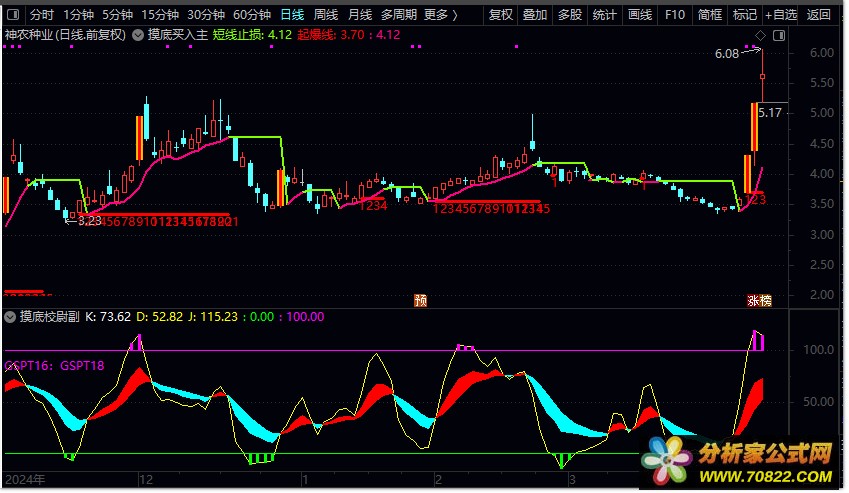The height and width of the screenshot is (493, 849).
Task: Select the 1分钟 period tab
Action: 79,15
